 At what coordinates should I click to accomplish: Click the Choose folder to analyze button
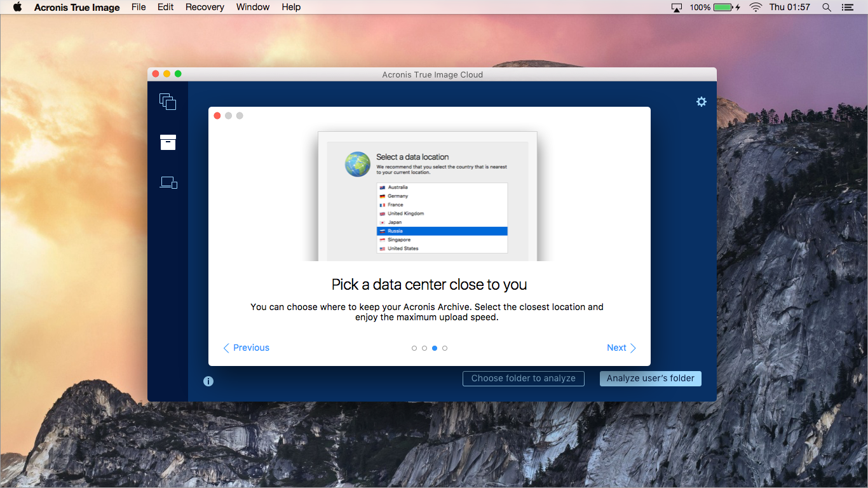(x=524, y=378)
